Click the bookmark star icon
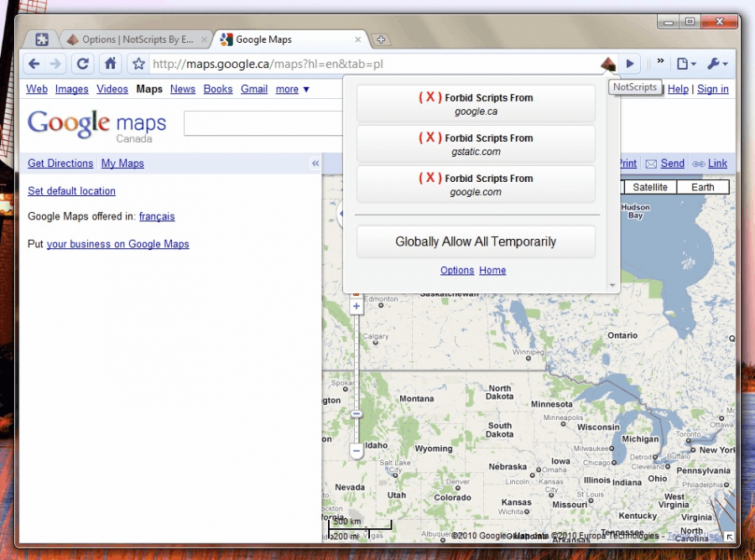Screen dimensions: 755x560 click(139, 64)
